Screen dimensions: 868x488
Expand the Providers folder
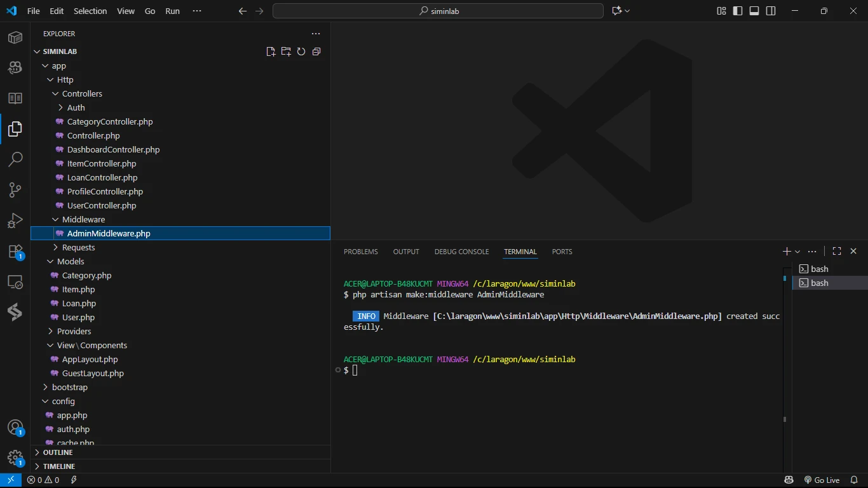point(74,331)
